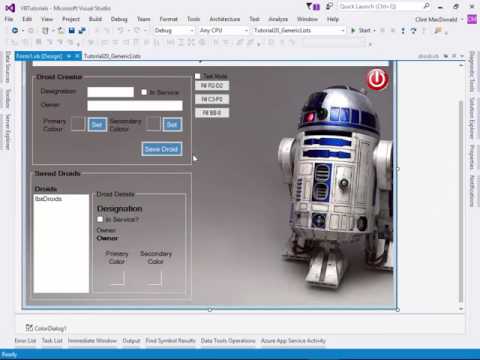Select the Secondary Colour swatch box in Droid Creator
Screen dimensions: 480x360
click(153, 124)
